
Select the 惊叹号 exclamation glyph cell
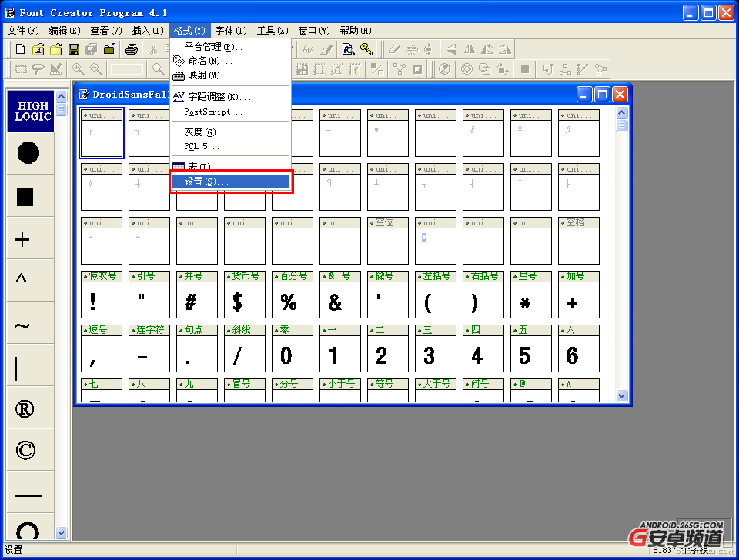tap(101, 295)
